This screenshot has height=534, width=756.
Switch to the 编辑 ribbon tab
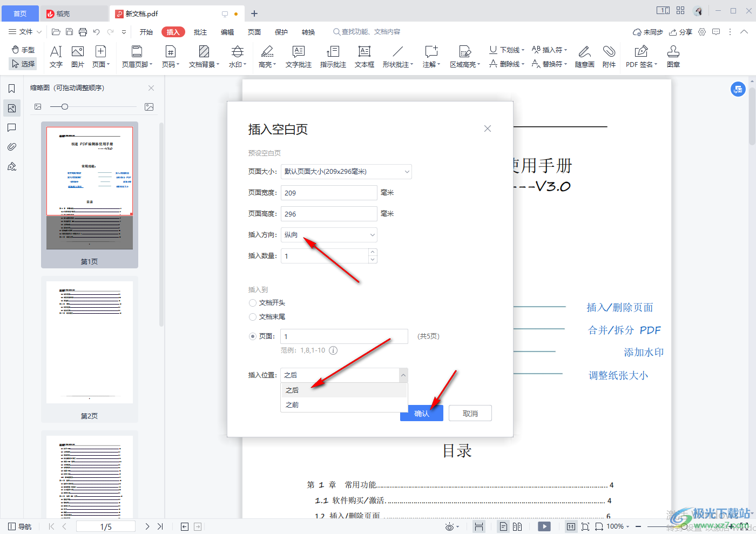227,32
